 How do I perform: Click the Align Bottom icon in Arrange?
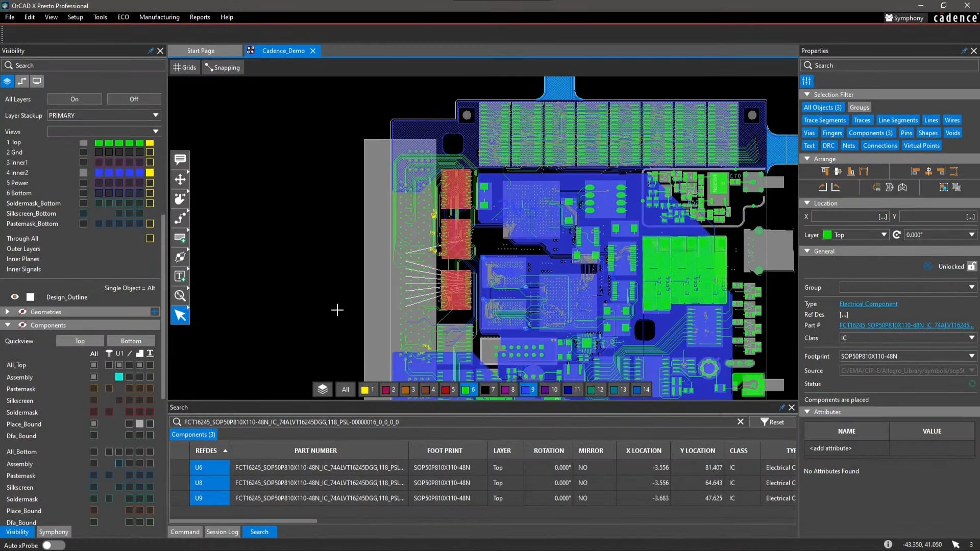(x=851, y=171)
